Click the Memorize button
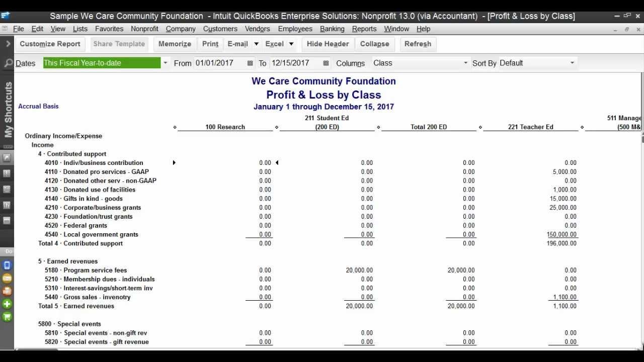This screenshot has width=644, height=362. (x=175, y=44)
